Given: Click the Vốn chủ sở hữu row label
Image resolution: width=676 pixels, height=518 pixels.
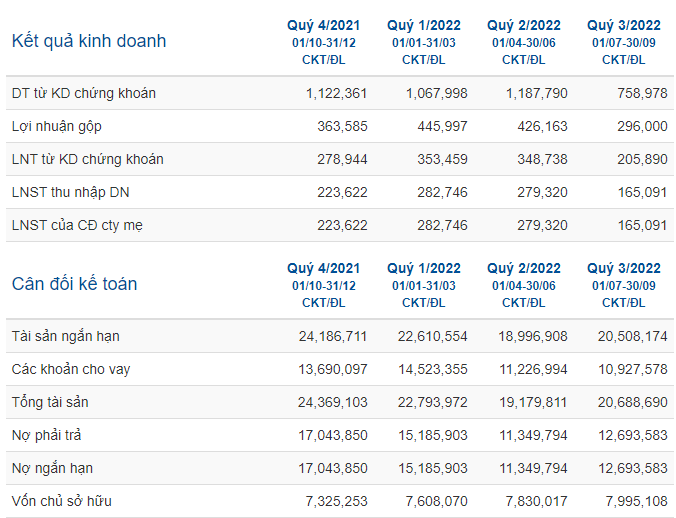Looking at the screenshot, I should point(62,502).
